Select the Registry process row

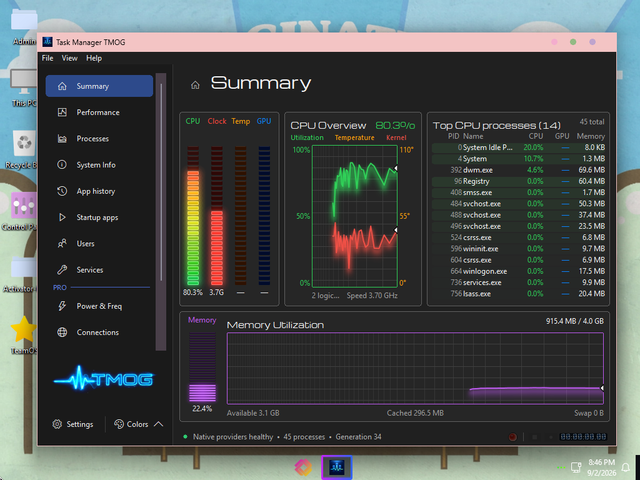point(518,181)
